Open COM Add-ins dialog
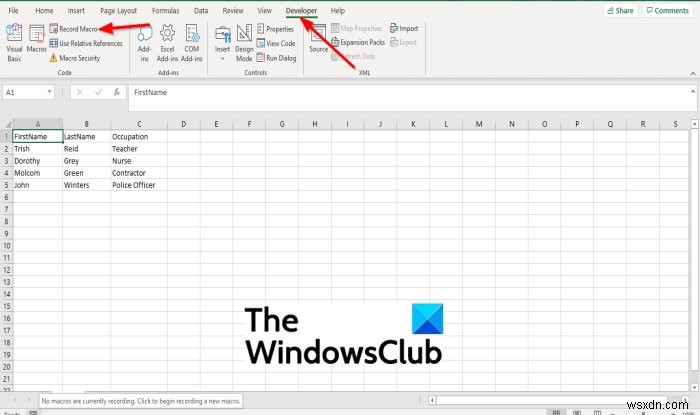The image size is (700, 415). (x=192, y=43)
